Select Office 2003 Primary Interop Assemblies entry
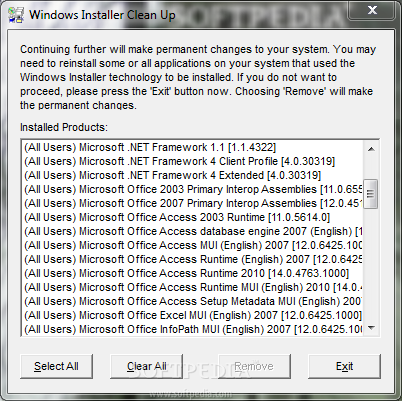The height and width of the screenshot is (401, 402). point(193,189)
